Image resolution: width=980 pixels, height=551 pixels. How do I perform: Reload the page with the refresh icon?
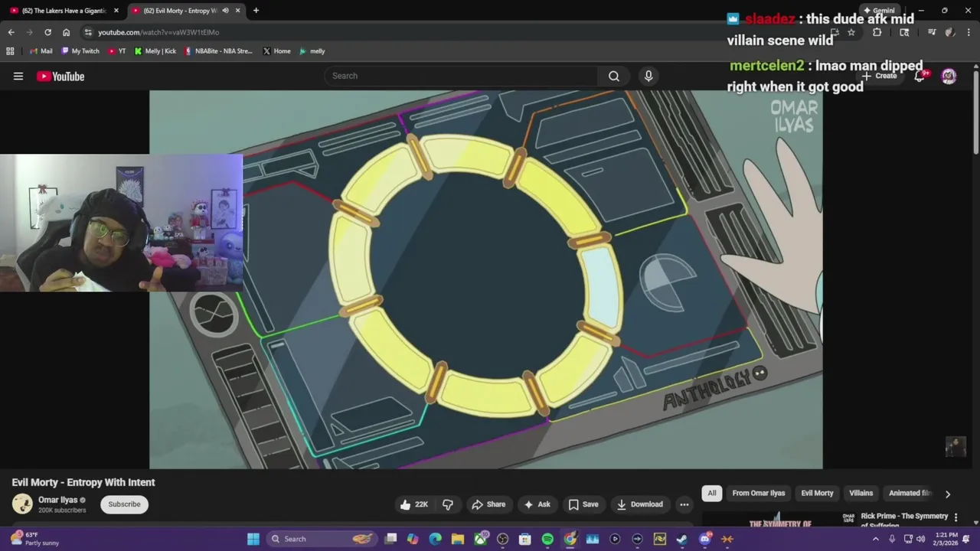tap(47, 32)
